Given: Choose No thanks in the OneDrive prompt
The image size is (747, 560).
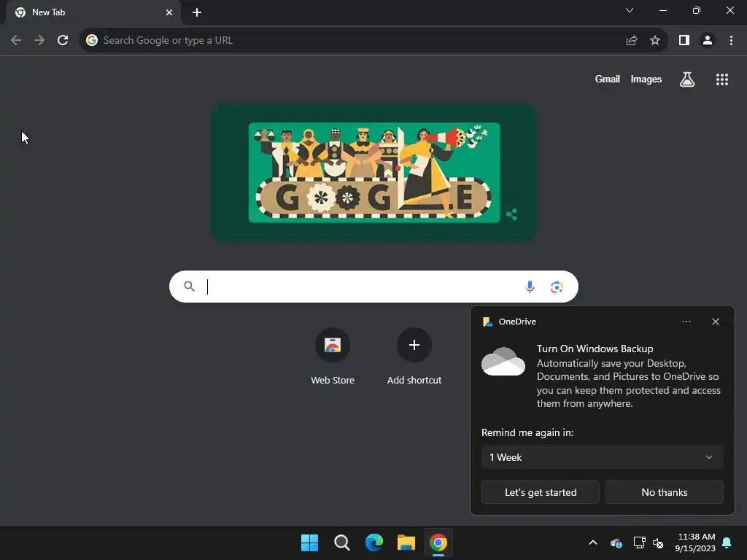Looking at the screenshot, I should pyautogui.click(x=664, y=492).
